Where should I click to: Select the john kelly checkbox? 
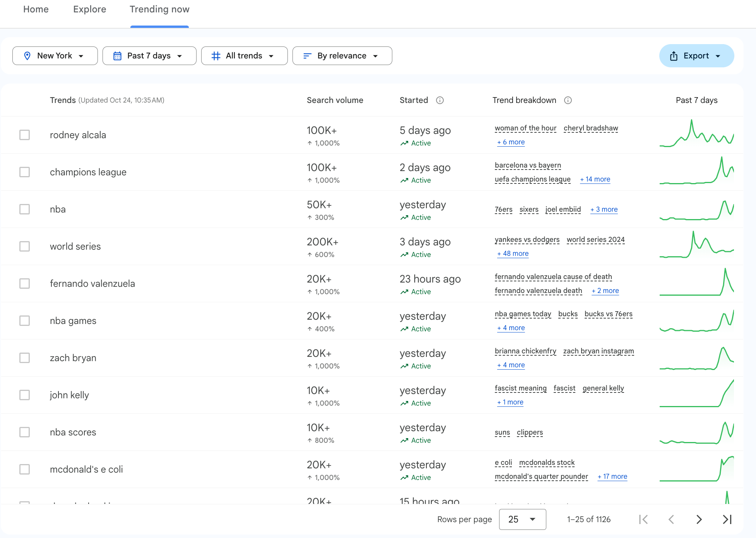24,395
